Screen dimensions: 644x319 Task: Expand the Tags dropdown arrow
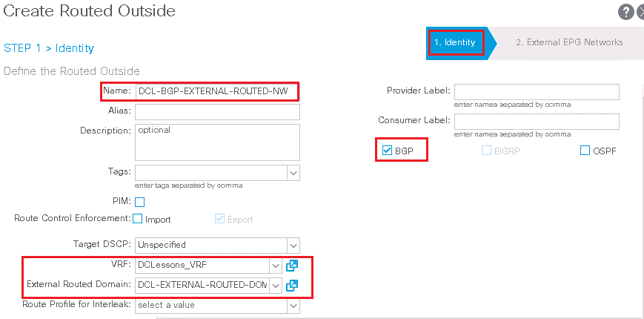pyautogui.click(x=293, y=173)
